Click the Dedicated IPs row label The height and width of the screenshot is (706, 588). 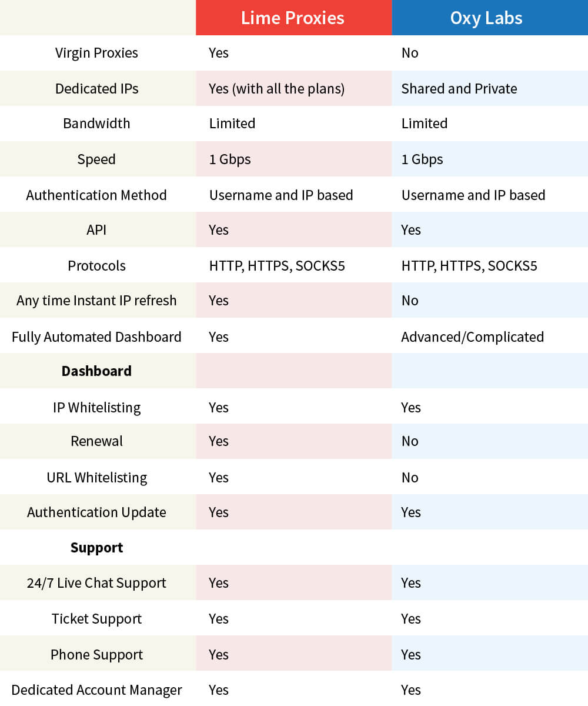click(x=96, y=88)
